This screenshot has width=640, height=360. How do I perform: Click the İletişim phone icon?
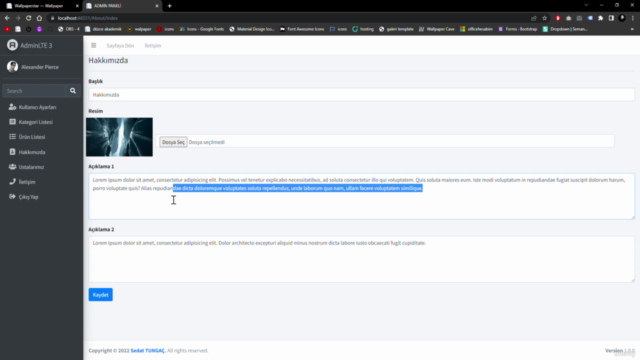(12, 182)
